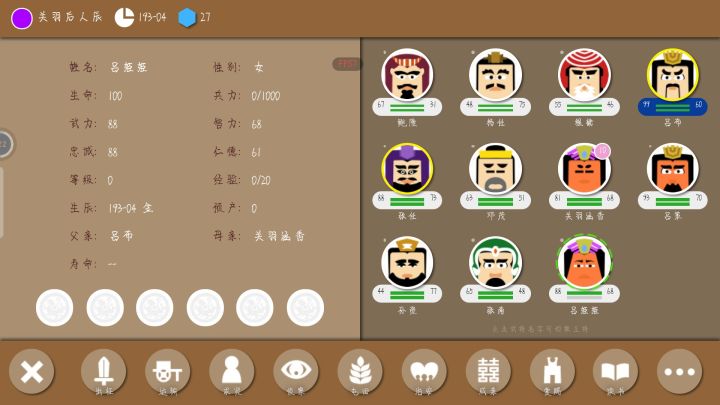Open the three-dots more commands button
This screenshot has height=405, width=720.
[680, 371]
